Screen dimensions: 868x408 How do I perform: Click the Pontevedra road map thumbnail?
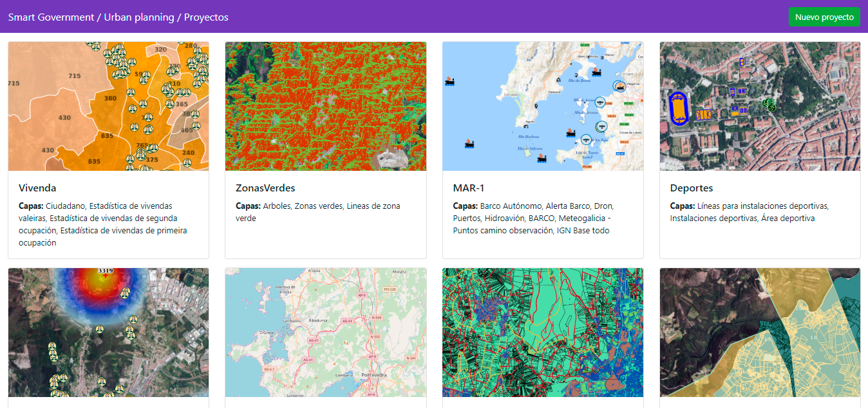pyautogui.click(x=325, y=333)
